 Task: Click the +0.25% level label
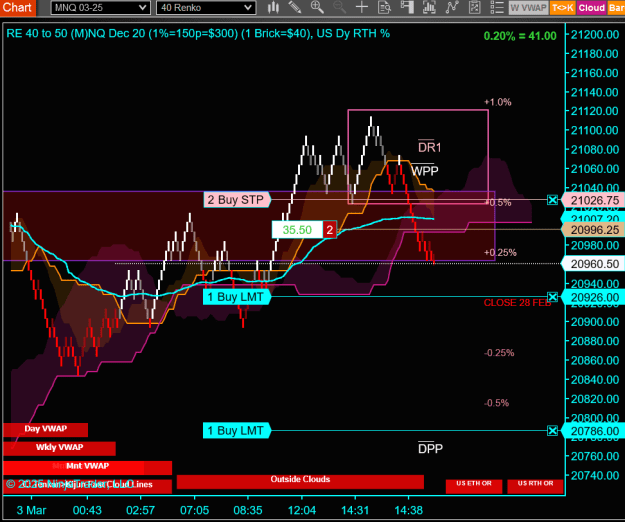point(500,253)
